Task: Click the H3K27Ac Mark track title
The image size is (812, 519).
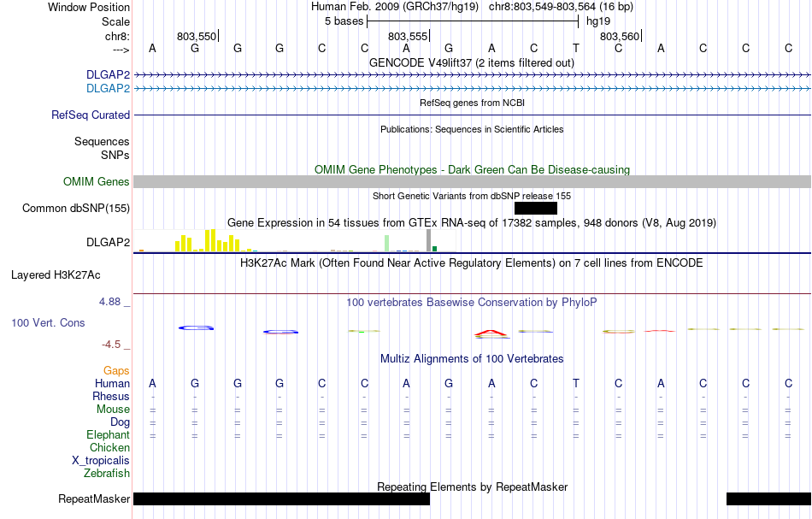Action: click(x=472, y=262)
